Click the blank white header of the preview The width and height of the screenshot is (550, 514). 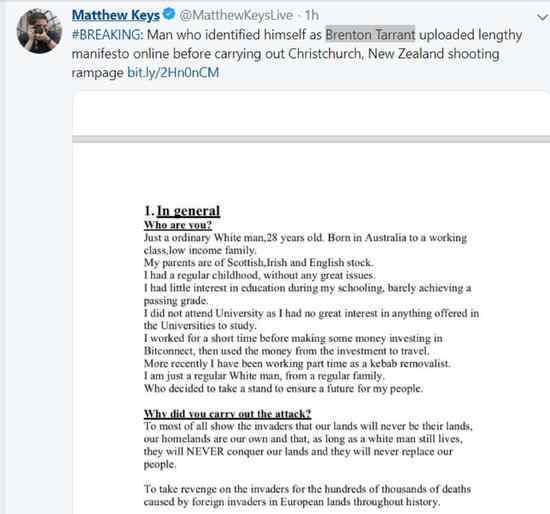(311, 114)
